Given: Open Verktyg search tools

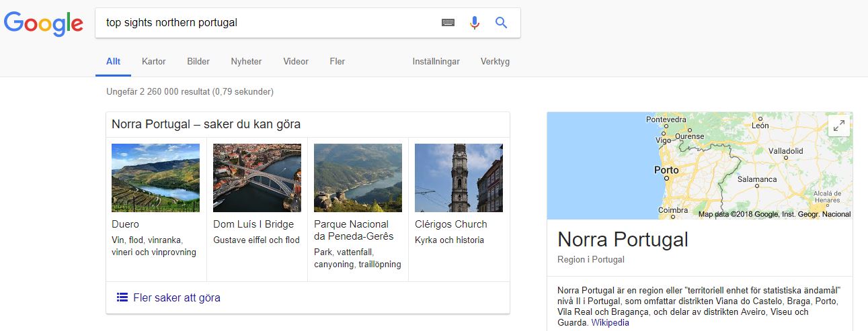Looking at the screenshot, I should (495, 61).
